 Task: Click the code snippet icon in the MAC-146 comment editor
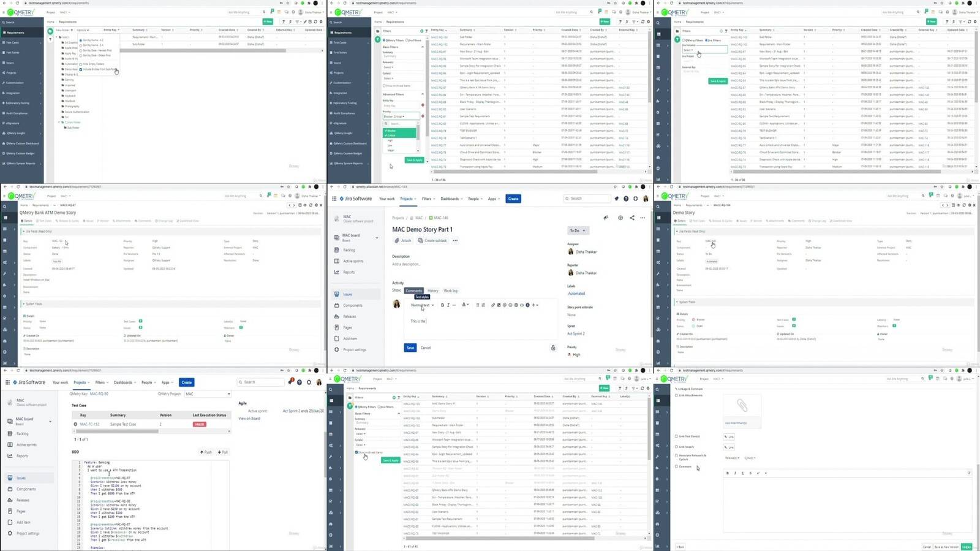coord(522,305)
